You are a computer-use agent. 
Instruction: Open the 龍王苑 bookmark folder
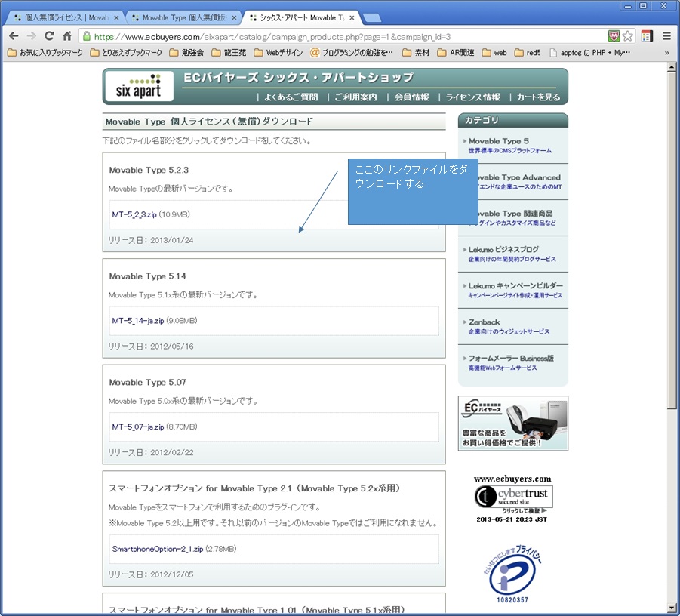[x=229, y=53]
